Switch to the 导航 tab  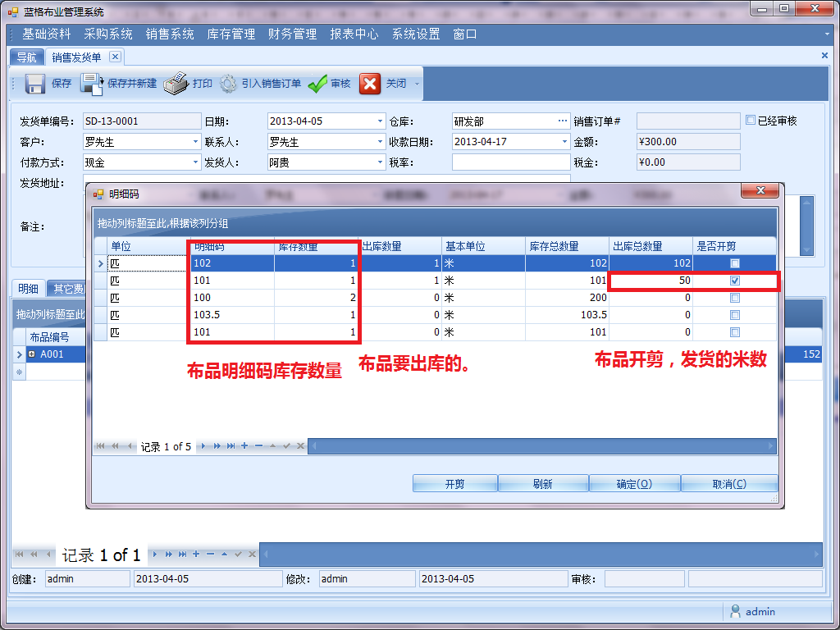coord(26,57)
